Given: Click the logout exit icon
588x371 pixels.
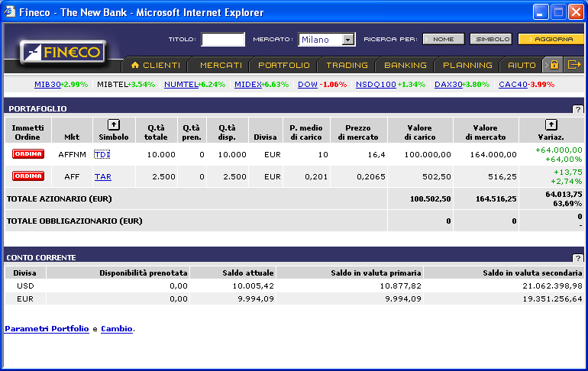Looking at the screenshot, I should coord(573,65).
